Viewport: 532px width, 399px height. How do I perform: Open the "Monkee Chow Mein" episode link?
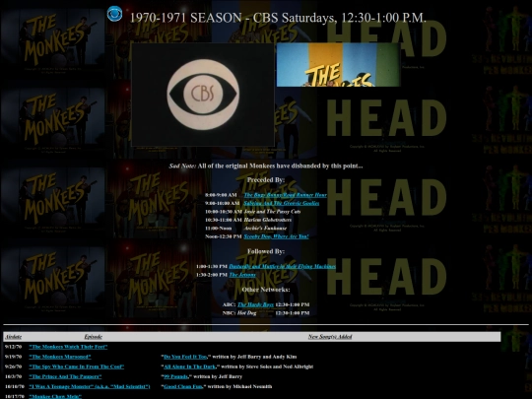pyautogui.click(x=55, y=396)
